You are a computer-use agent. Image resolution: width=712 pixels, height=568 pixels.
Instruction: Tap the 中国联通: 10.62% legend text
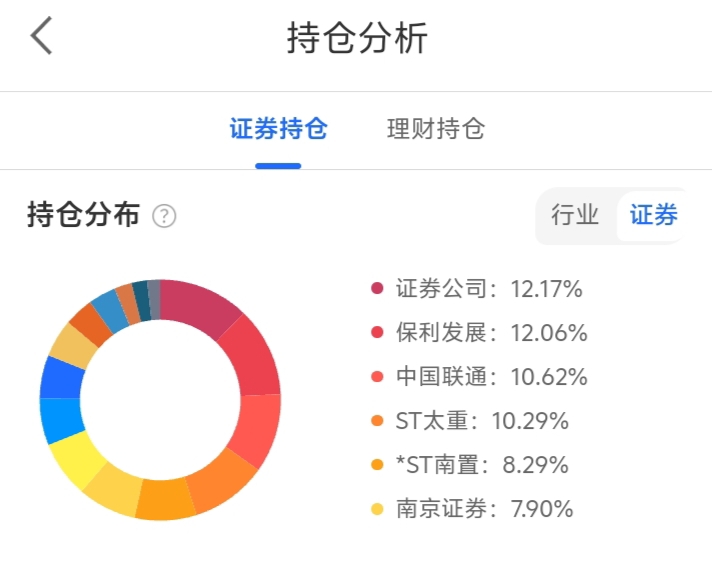pos(492,377)
